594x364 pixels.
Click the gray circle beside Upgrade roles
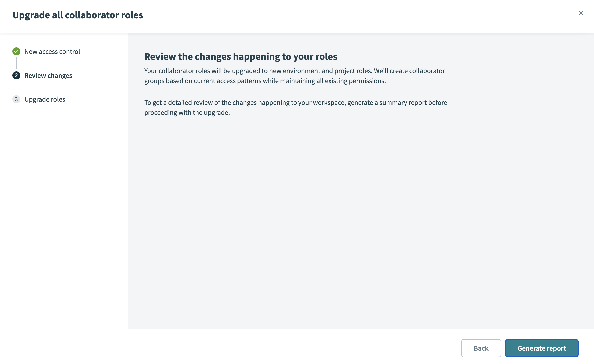[x=16, y=99]
